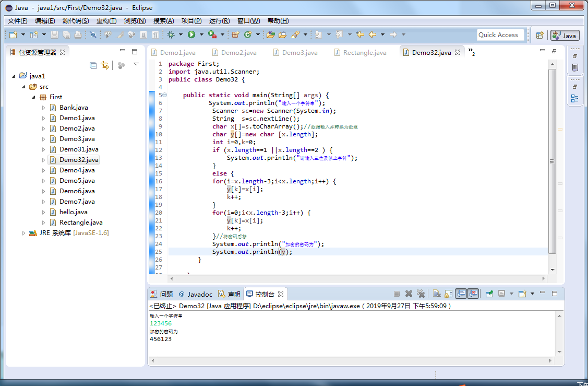588x386 pixels.
Task: Open the Debug button dropdown arrow
Action: [181, 34]
